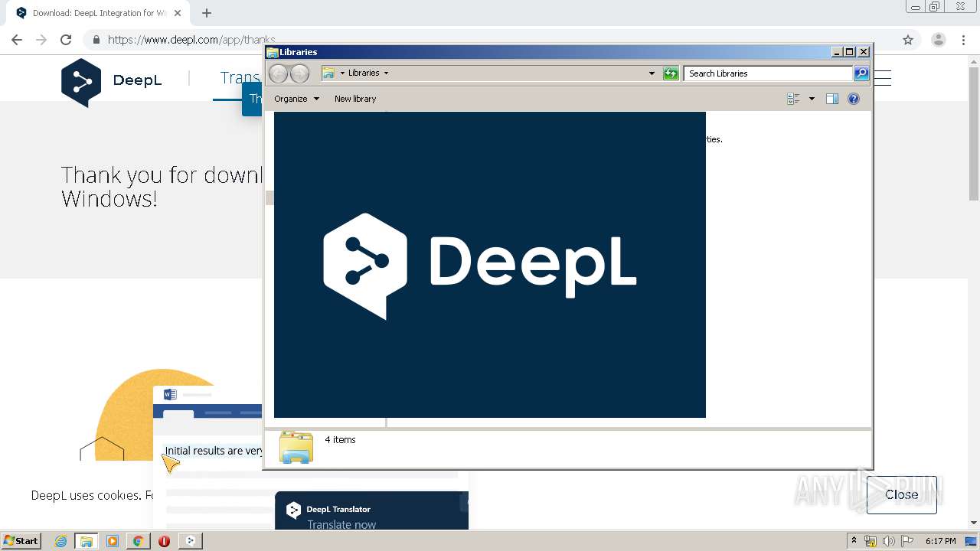The height and width of the screenshot is (551, 980).
Task: Show the preview pane in Libraries
Action: [x=832, y=99]
